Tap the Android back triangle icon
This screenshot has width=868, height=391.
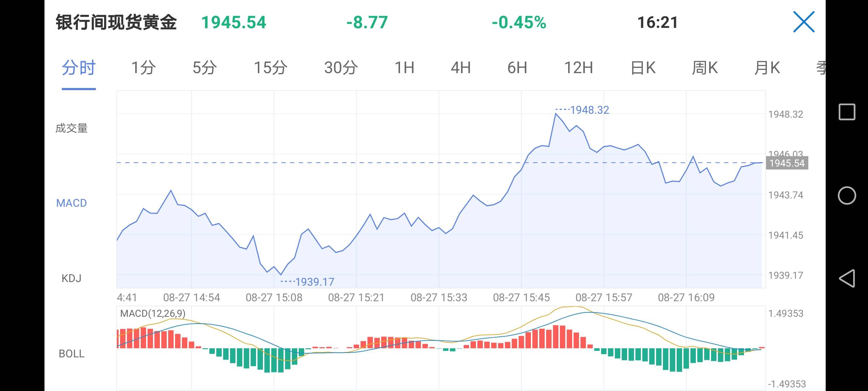click(847, 278)
